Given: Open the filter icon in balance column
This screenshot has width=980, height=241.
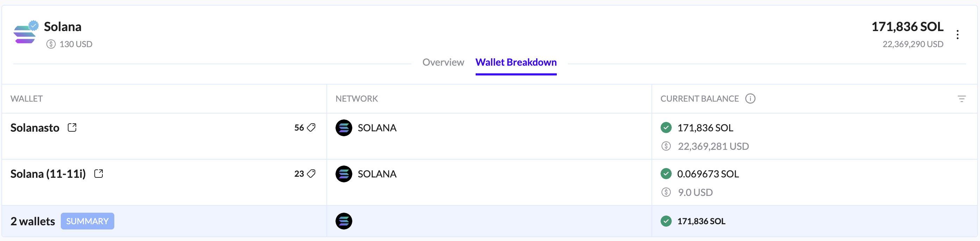Looking at the screenshot, I should pos(961,99).
